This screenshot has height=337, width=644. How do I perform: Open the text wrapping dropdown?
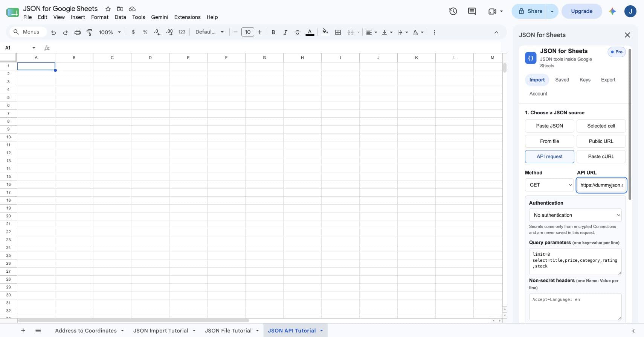coord(403,32)
